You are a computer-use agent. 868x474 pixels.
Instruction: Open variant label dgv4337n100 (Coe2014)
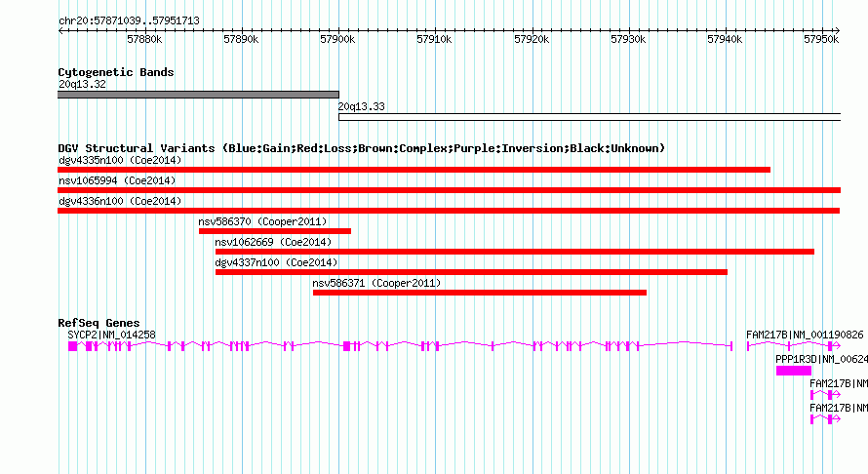(276, 262)
